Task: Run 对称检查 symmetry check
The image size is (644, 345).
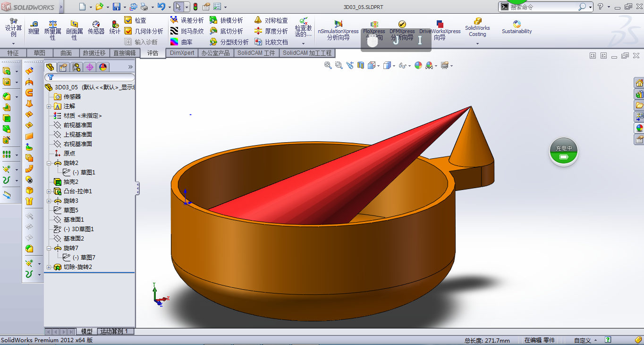Action: pyautogui.click(x=271, y=20)
